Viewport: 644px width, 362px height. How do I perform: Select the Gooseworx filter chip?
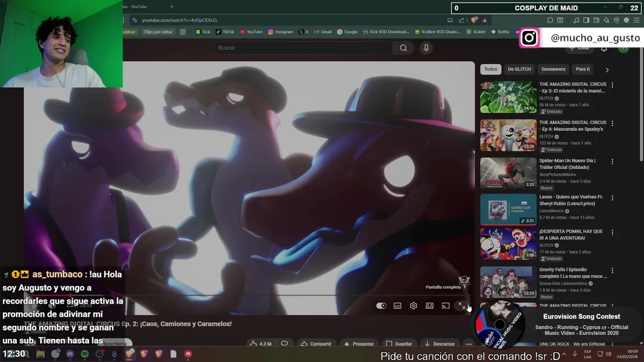click(553, 69)
